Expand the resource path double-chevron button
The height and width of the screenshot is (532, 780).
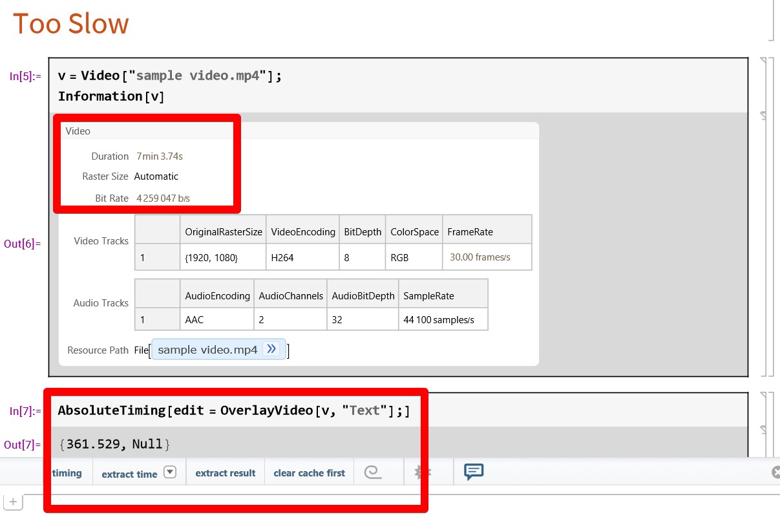click(272, 349)
